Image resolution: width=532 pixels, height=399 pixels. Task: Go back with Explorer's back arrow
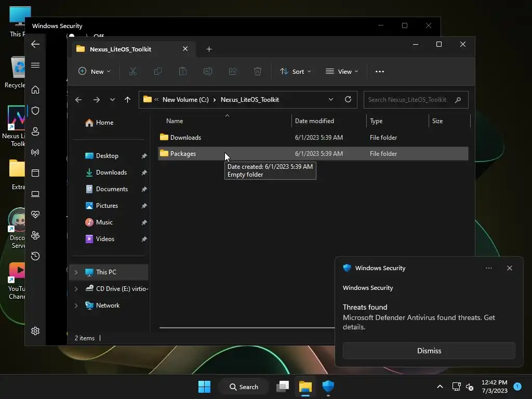pyautogui.click(x=78, y=100)
